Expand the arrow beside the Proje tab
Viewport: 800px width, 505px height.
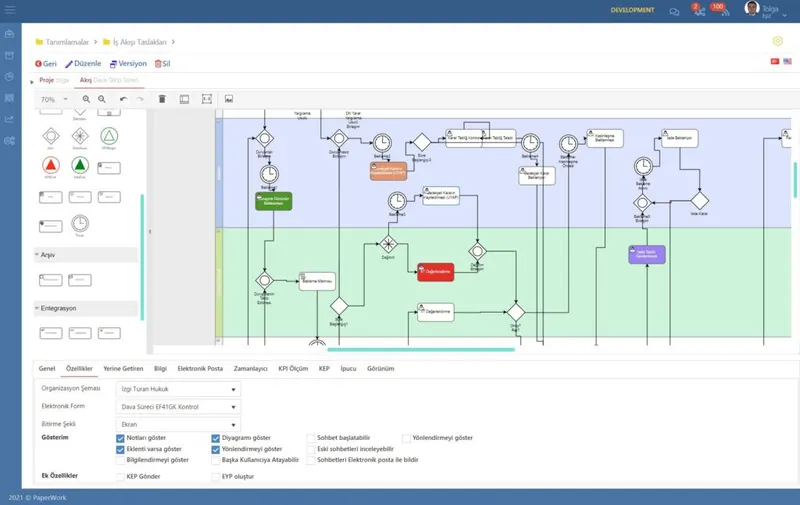click(32, 82)
